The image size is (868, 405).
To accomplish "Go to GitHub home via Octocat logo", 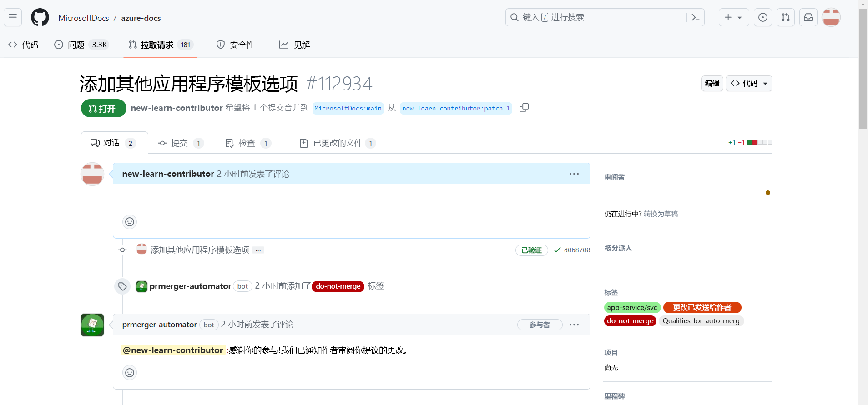I will [x=40, y=17].
